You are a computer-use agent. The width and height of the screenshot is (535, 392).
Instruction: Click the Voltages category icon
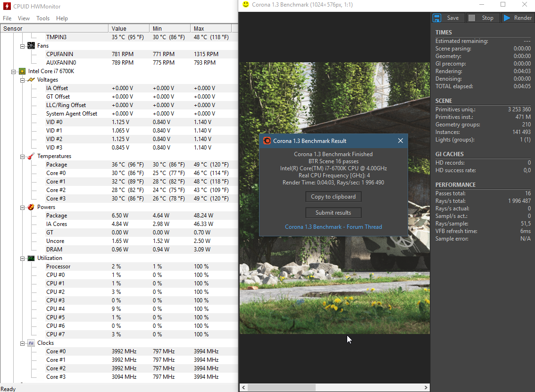pyautogui.click(x=31, y=80)
